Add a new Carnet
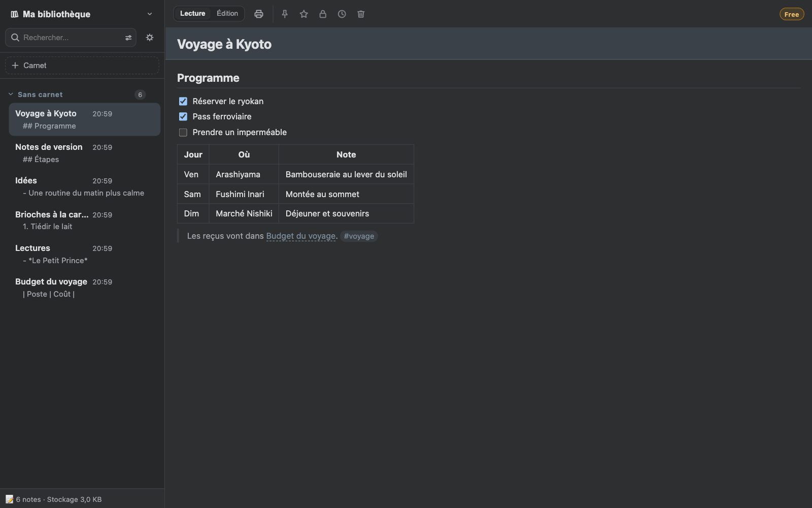This screenshot has height=508, width=812. (82, 66)
